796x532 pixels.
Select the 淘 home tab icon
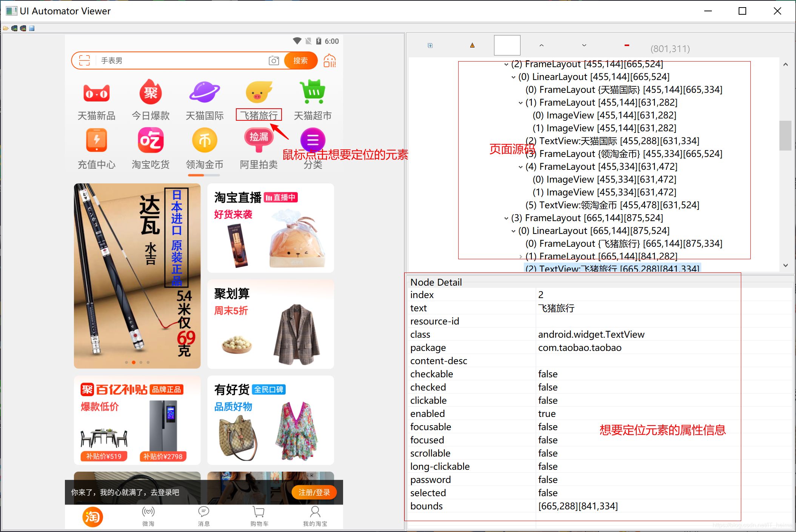point(92,517)
